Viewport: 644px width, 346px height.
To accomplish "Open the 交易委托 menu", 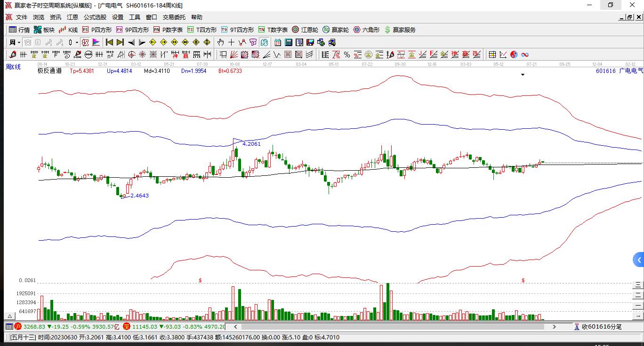I will 174,17.
